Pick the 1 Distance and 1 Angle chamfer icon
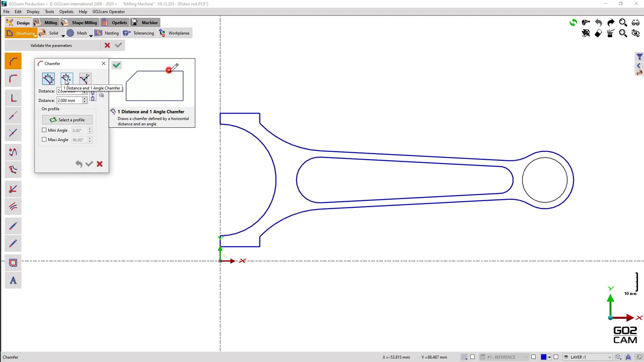 pyautogui.click(x=67, y=79)
